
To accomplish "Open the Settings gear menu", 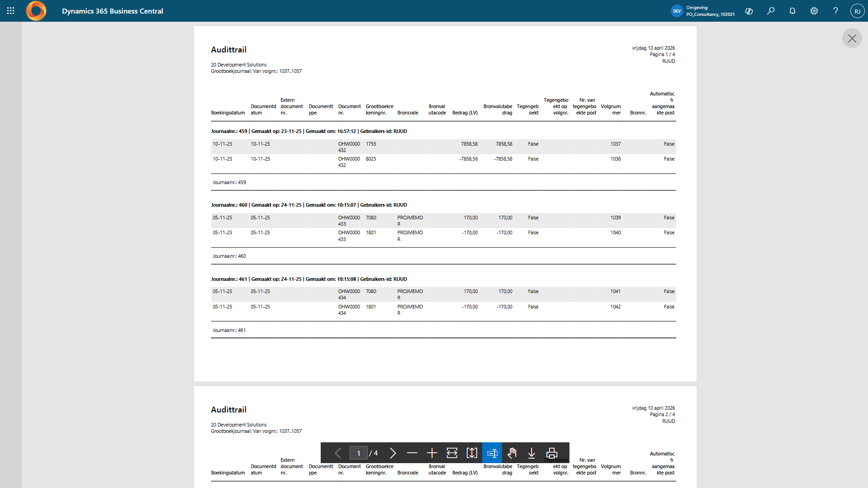I will point(814,11).
